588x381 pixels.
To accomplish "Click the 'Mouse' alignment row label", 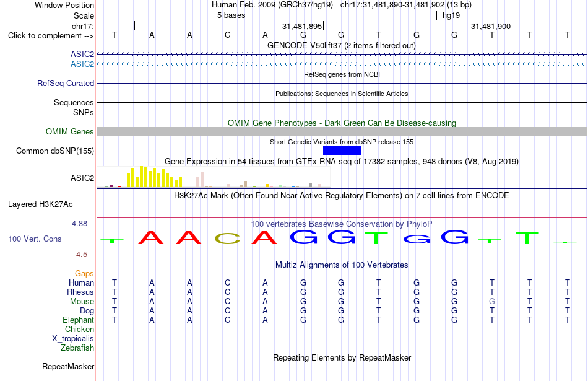I will [x=82, y=302].
